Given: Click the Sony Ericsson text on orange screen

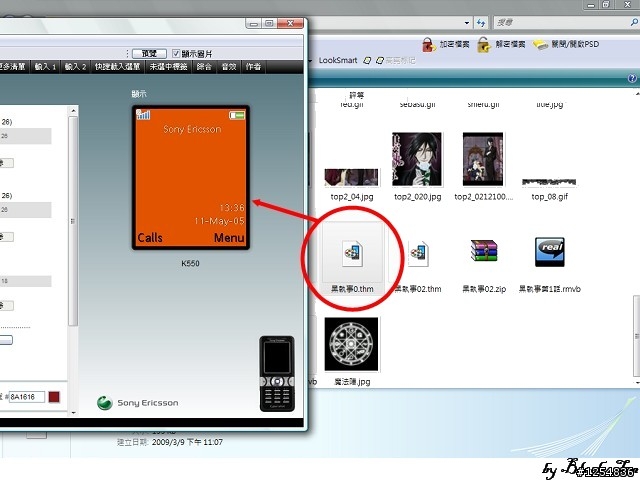Looking at the screenshot, I should (192, 129).
